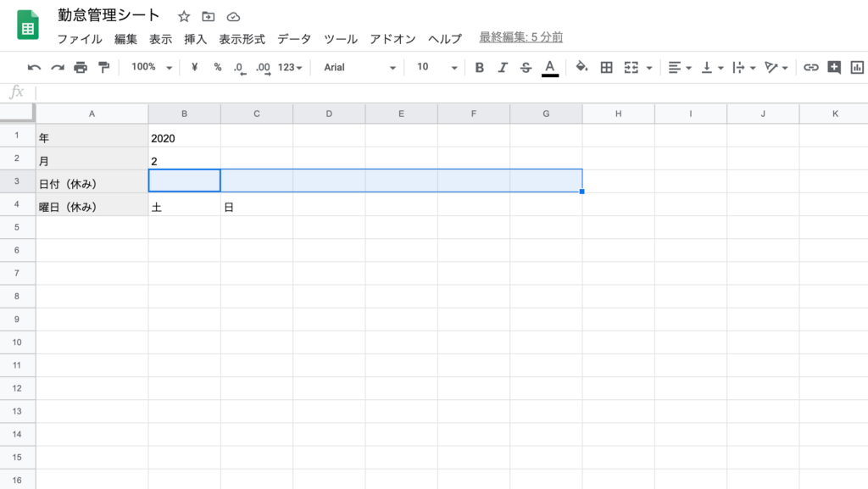
Task: Select column K header
Action: [x=835, y=114]
